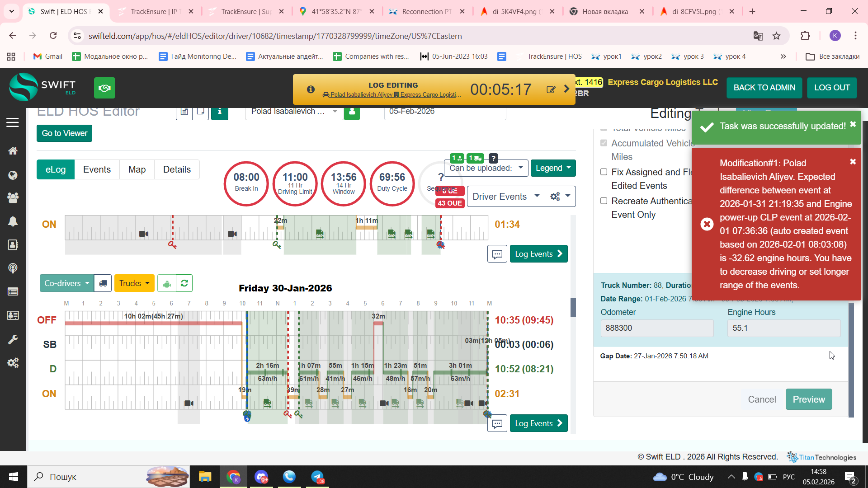Click the wrench tools icon in sidebar

[13, 339]
